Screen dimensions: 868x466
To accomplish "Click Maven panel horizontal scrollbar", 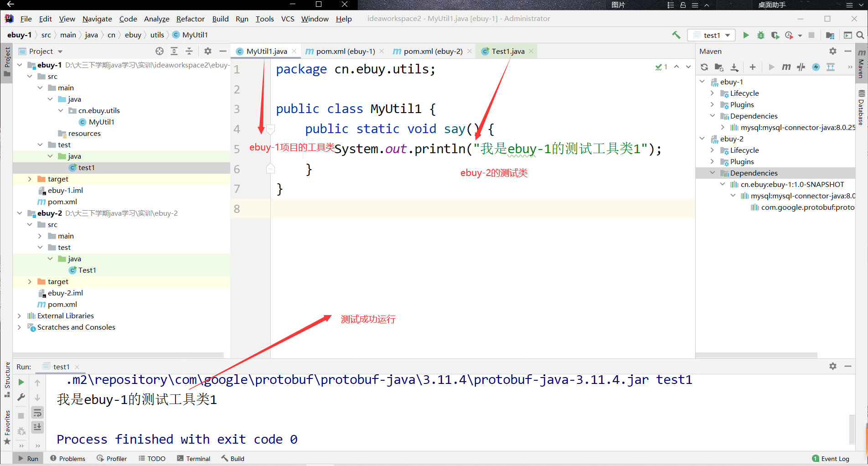I will point(757,355).
